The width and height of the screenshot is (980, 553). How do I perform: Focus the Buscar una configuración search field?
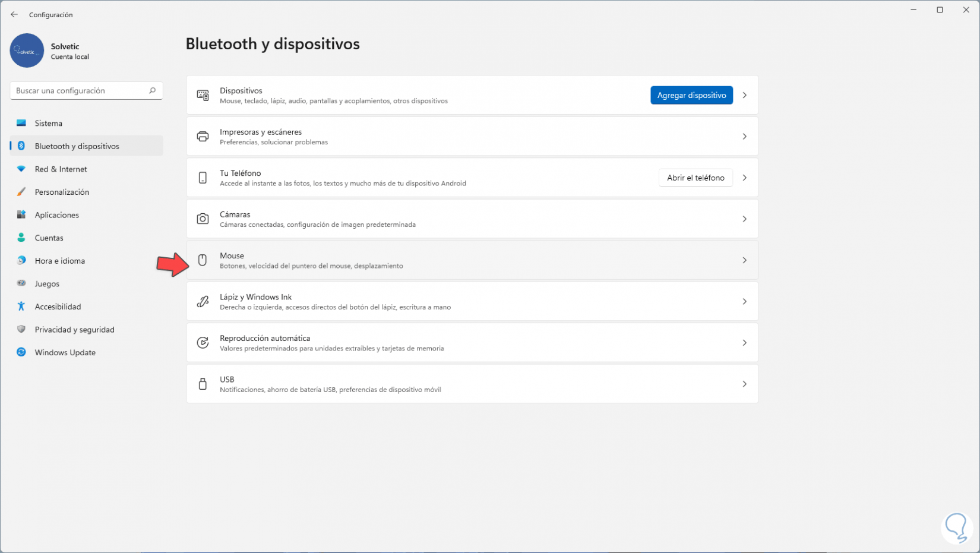point(80,91)
